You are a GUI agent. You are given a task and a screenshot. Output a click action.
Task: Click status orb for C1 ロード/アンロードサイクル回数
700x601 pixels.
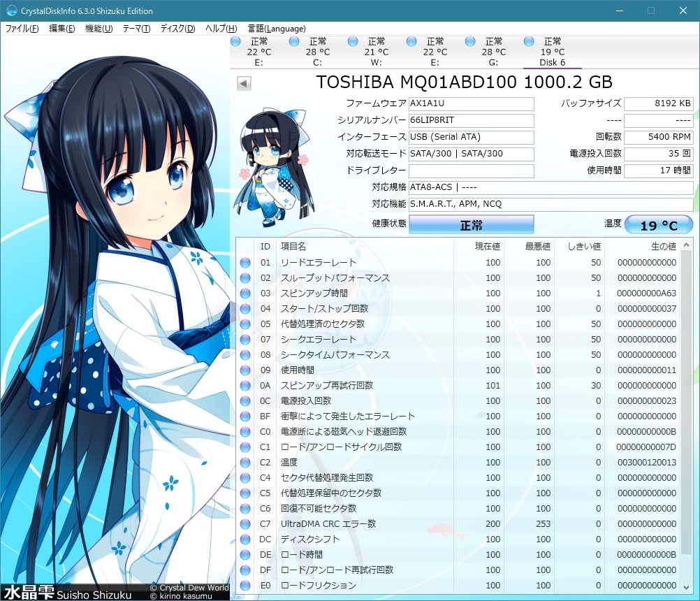tap(245, 447)
